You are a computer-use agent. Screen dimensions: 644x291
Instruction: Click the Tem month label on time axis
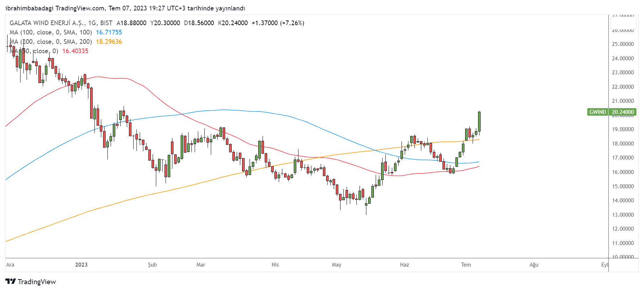[x=466, y=265]
